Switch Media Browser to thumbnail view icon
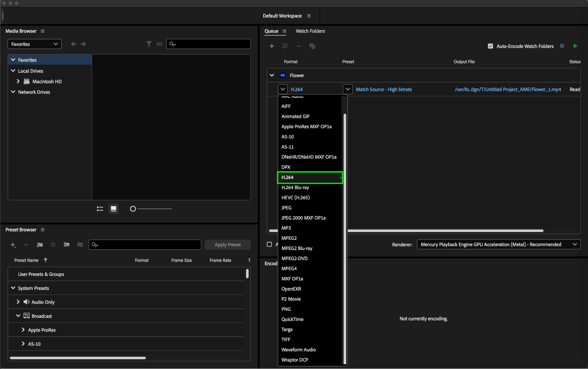The width and height of the screenshot is (588, 369). (x=113, y=209)
